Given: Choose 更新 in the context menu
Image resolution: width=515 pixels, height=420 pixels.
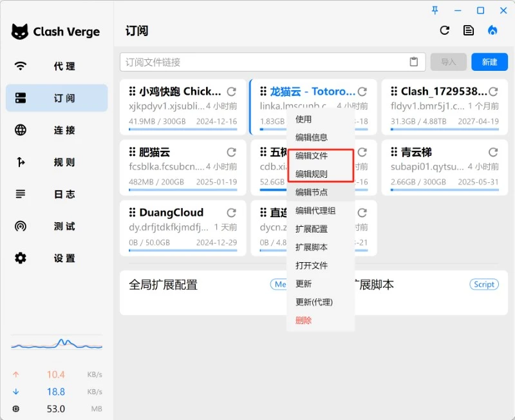Looking at the screenshot, I should [321, 284].
